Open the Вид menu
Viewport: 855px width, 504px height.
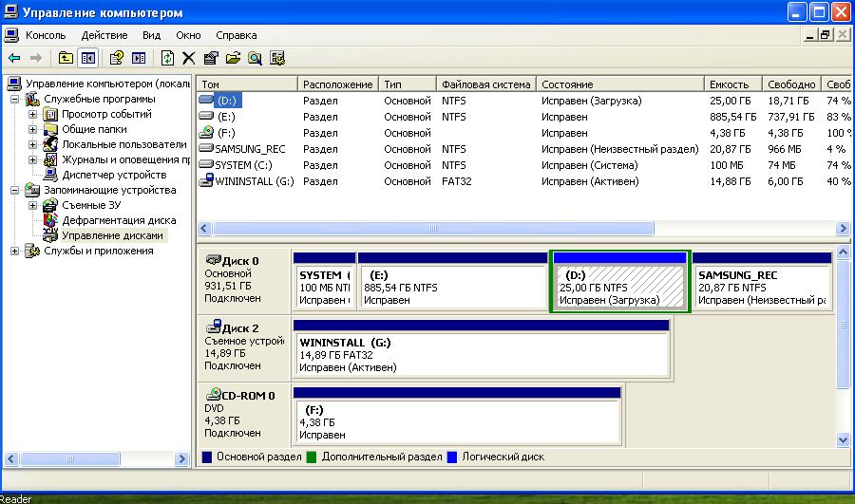(151, 35)
